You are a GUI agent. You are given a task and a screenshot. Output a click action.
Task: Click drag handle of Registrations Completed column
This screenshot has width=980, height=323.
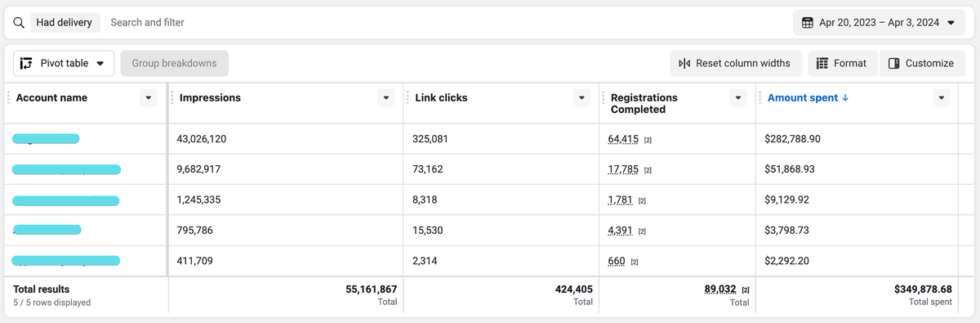pos(604,97)
